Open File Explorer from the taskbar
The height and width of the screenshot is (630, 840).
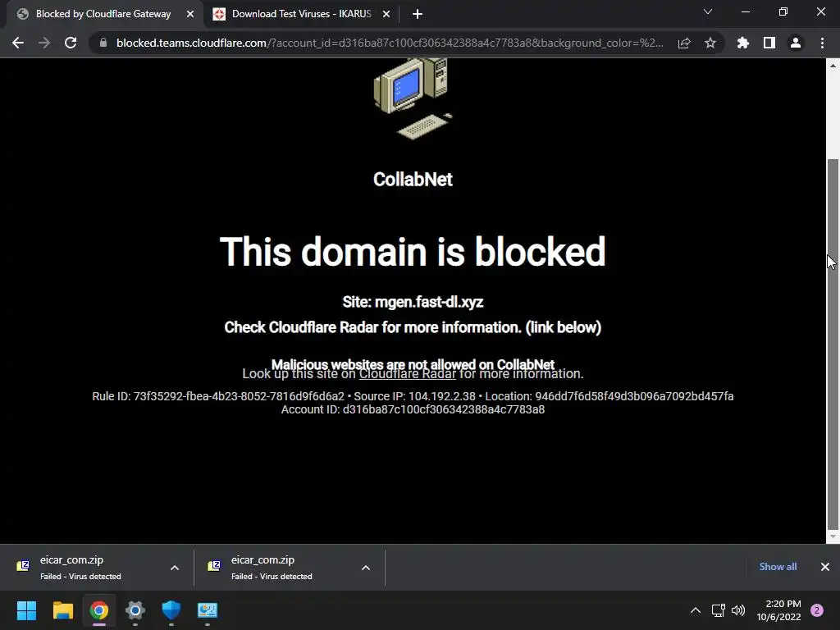pos(62,610)
